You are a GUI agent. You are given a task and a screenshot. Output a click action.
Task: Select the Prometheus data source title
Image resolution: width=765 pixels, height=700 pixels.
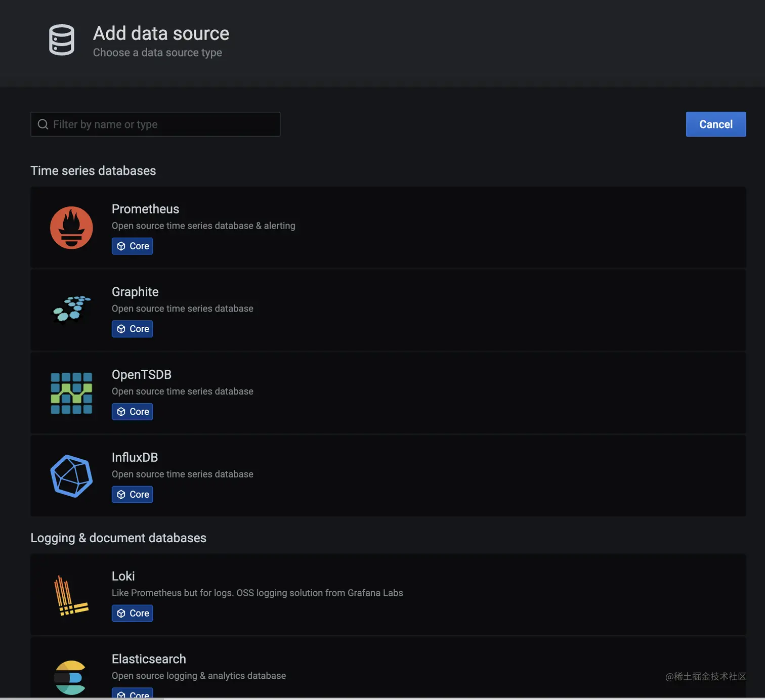145,209
